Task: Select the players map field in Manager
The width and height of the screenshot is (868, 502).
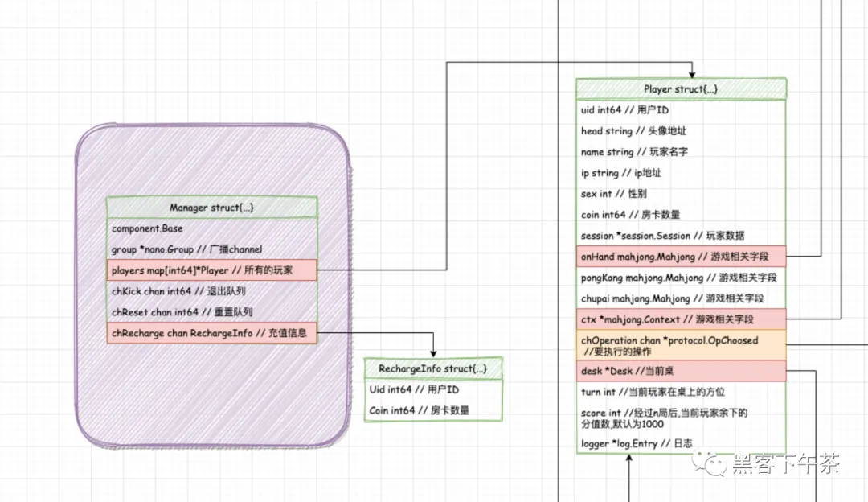Action: click(x=212, y=270)
